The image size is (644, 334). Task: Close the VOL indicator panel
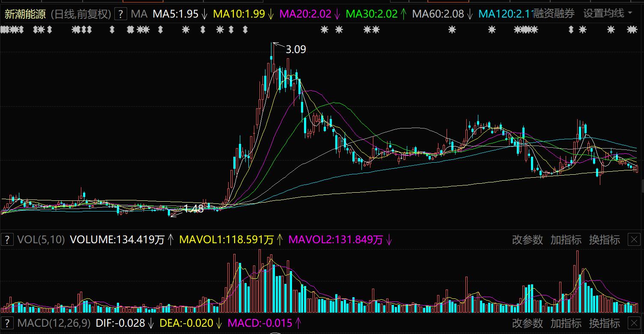pyautogui.click(x=634, y=240)
